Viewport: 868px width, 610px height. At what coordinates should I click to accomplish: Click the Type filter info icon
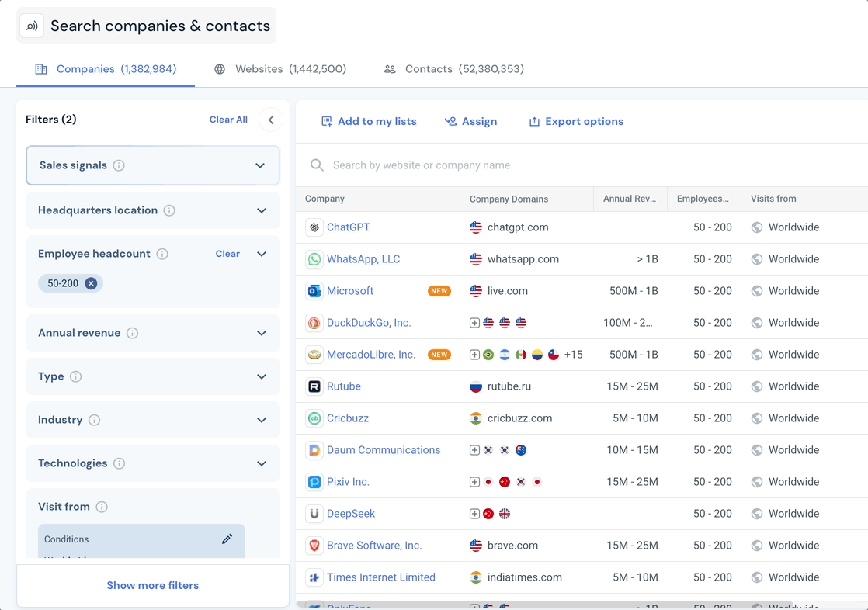[x=76, y=376]
